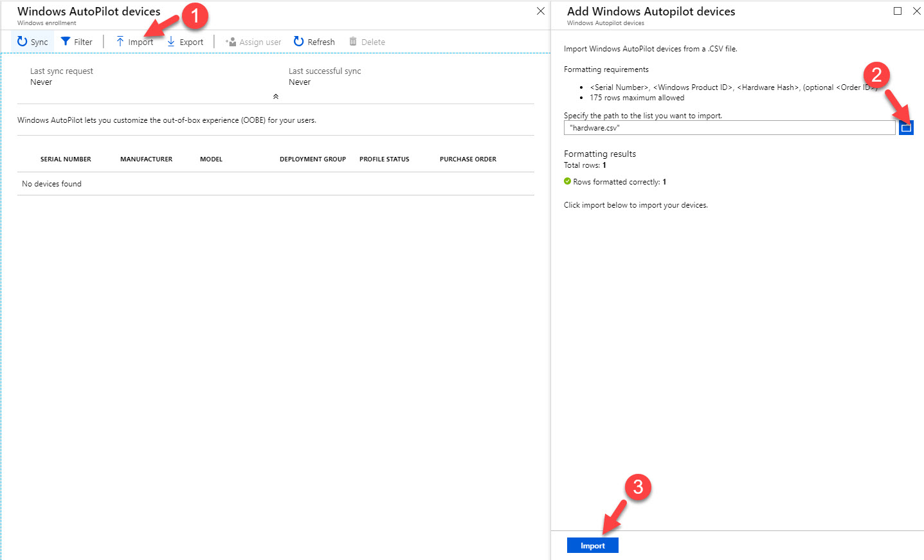This screenshot has width=924, height=560.
Task: Click the blue Import button at bottom
Action: (593, 545)
